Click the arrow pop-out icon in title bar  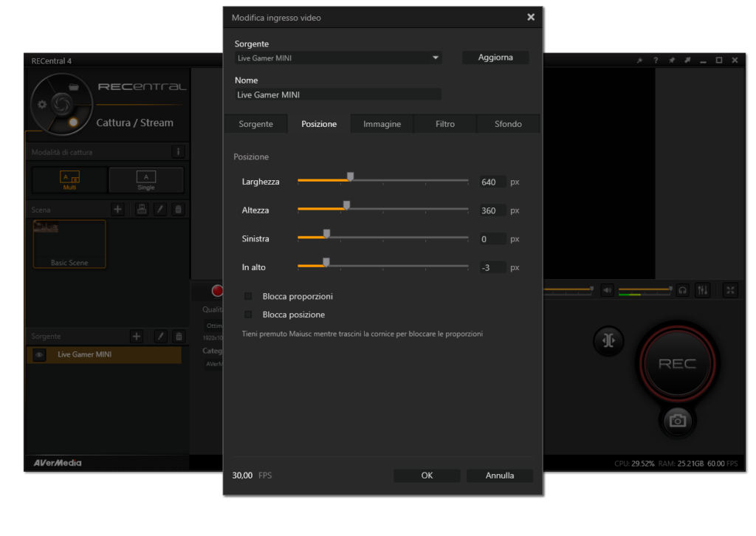687,61
